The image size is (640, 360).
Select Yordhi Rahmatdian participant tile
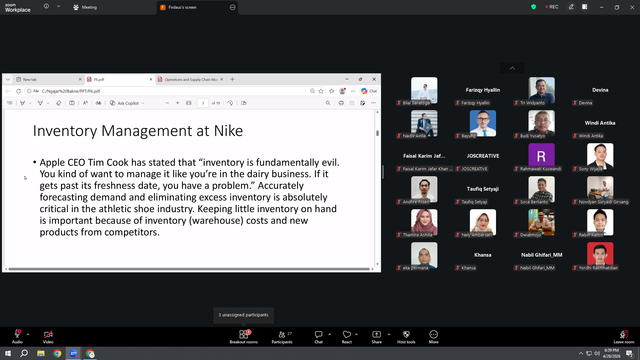[x=600, y=255]
